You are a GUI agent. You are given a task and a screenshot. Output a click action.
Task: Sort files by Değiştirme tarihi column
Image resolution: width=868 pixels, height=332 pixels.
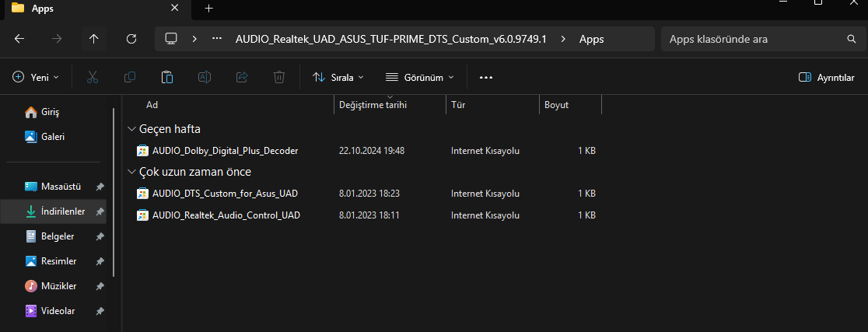pos(373,105)
